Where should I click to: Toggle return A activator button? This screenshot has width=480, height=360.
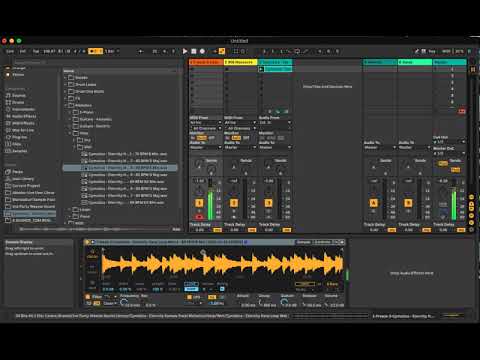[374, 203]
